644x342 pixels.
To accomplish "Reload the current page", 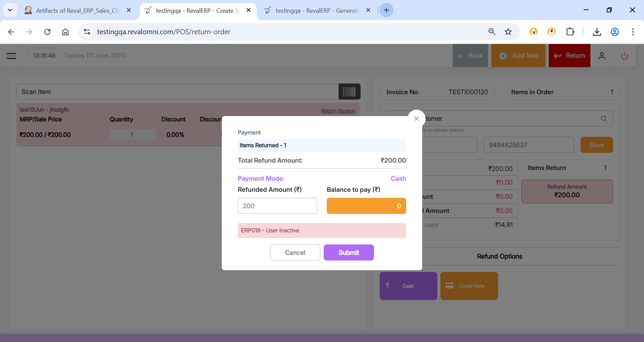I will click(x=47, y=32).
